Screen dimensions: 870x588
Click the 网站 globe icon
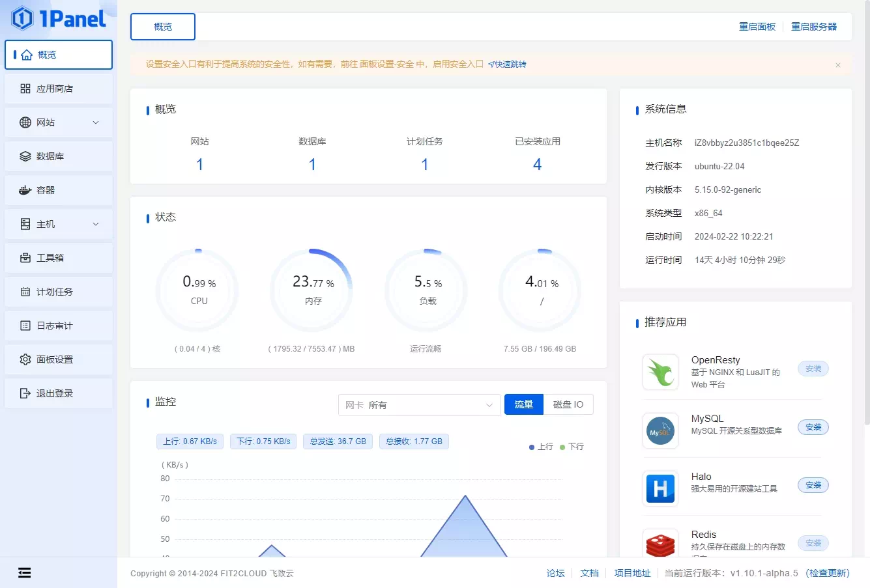(x=25, y=122)
